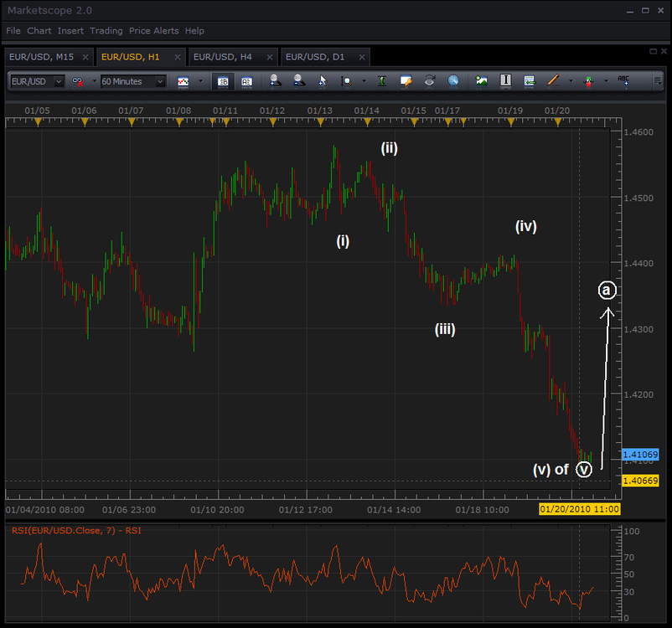Open the Price Alerts menu
This screenshot has height=628, width=672.
pos(154,31)
